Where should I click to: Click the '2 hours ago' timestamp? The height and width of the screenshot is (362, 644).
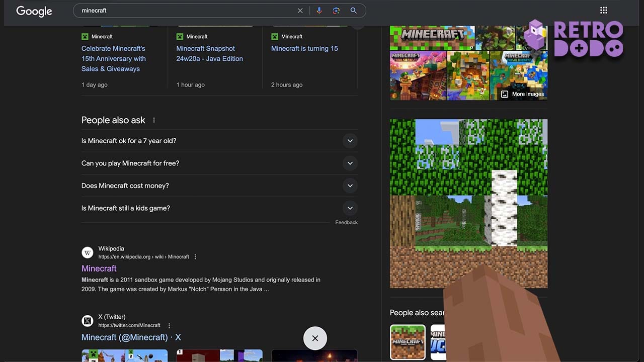(287, 85)
